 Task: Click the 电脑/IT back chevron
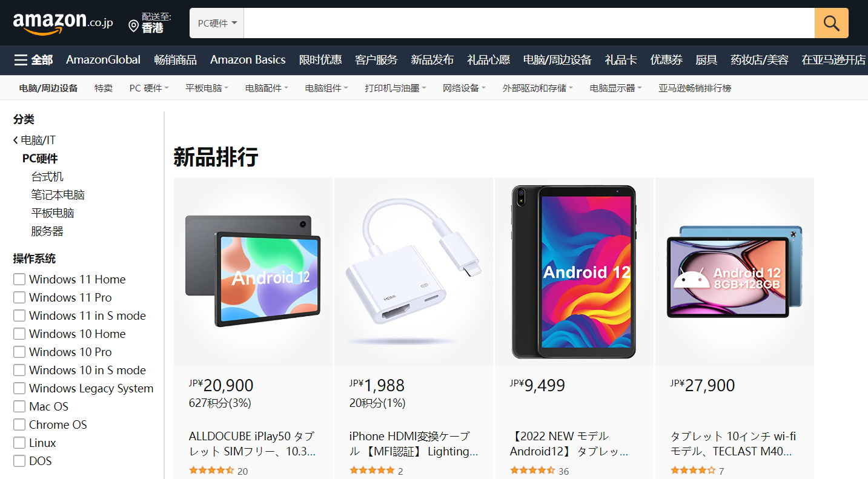pos(16,140)
